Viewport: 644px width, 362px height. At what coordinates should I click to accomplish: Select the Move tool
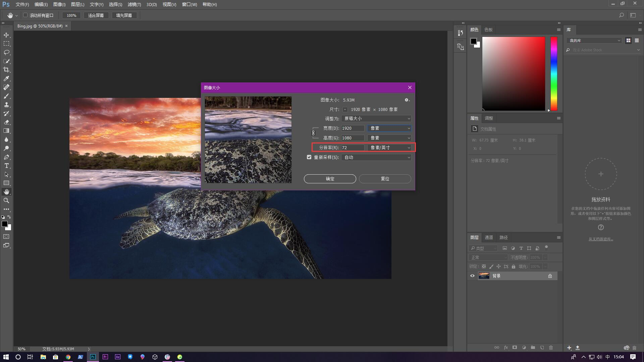(6, 35)
